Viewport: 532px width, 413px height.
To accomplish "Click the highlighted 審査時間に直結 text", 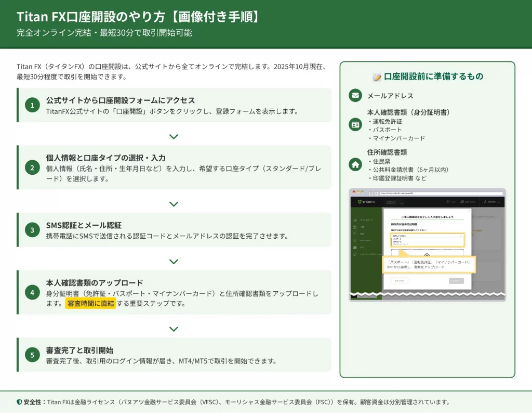I will pyautogui.click(x=91, y=304).
